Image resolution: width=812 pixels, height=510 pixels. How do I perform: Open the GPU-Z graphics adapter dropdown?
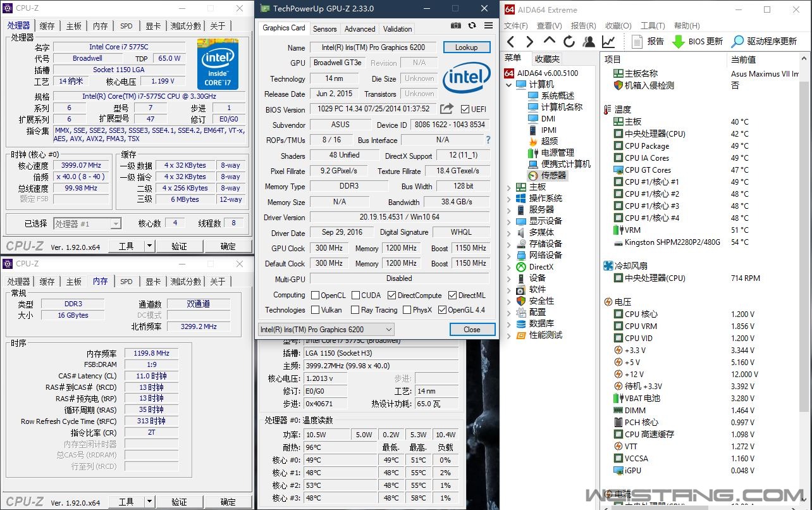pos(326,329)
